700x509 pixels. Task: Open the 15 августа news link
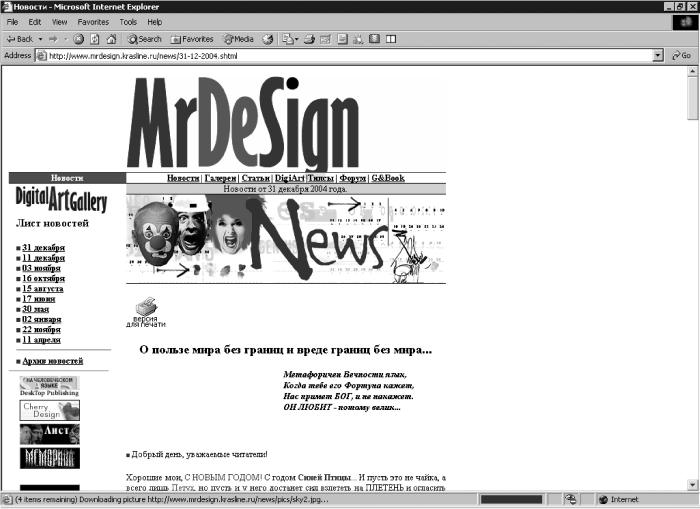tap(43, 288)
